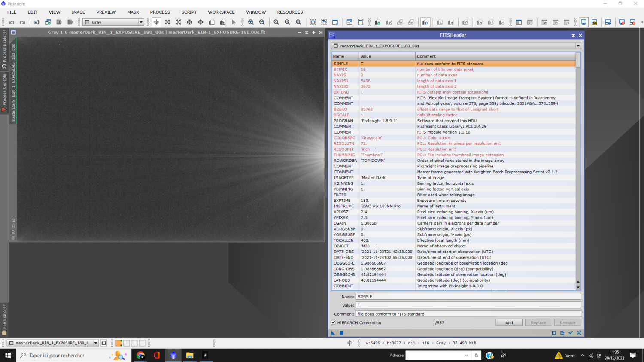Open Chrome from the taskbar

coord(140,356)
